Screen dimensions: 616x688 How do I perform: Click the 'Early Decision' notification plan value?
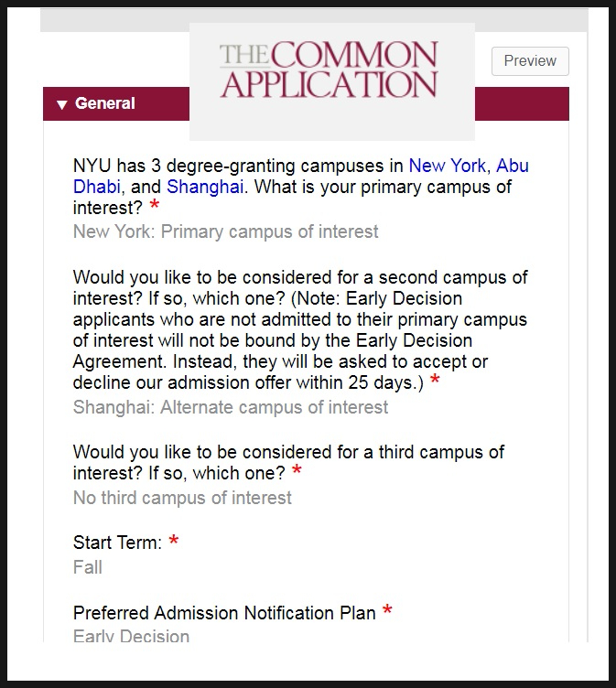(x=131, y=636)
